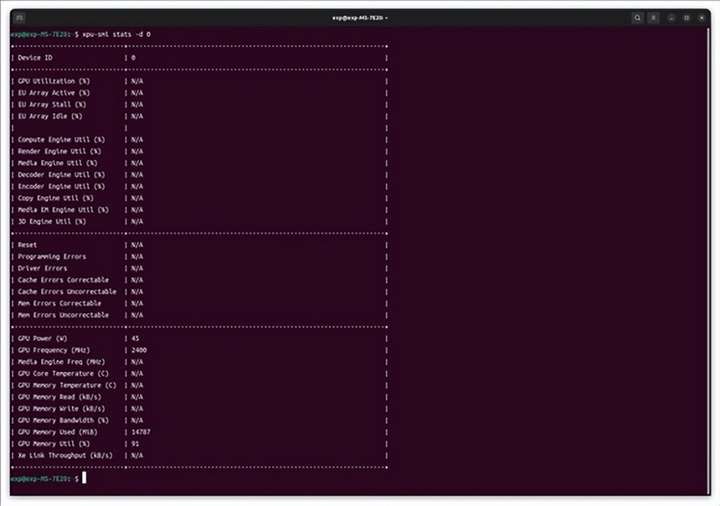The image size is (720, 506).
Task: Open the terminal hamburger menu
Action: (x=653, y=18)
